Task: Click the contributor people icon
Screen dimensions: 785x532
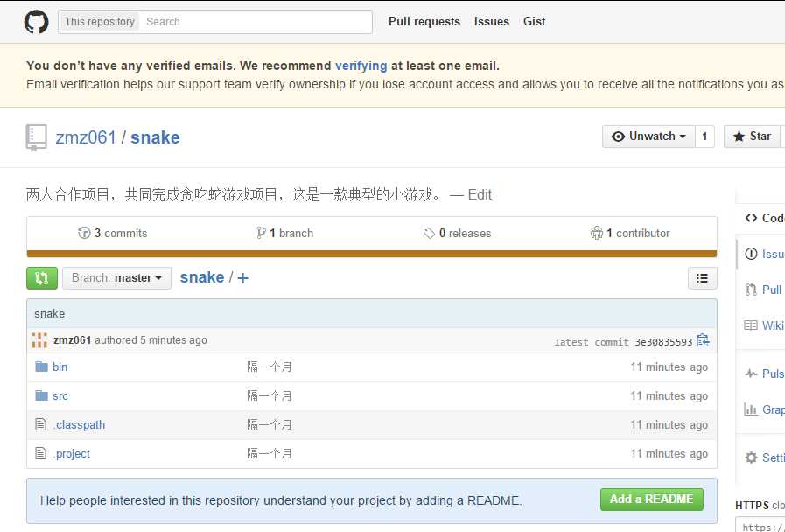Action: [596, 233]
